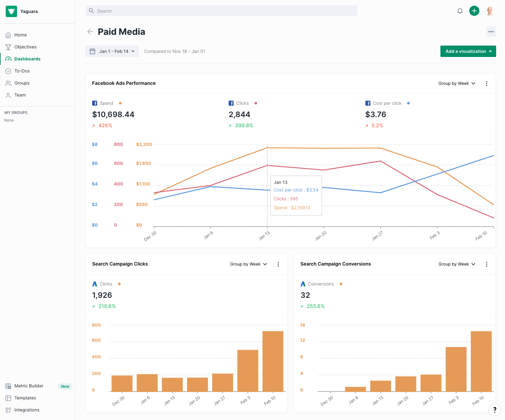Open Metric Builder in the sidebar
The height and width of the screenshot is (420, 505).
pos(29,386)
